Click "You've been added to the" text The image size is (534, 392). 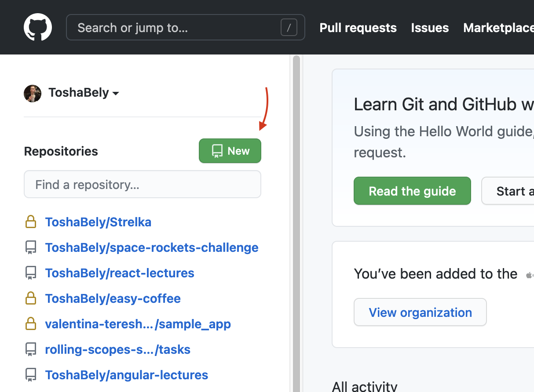tap(435, 274)
